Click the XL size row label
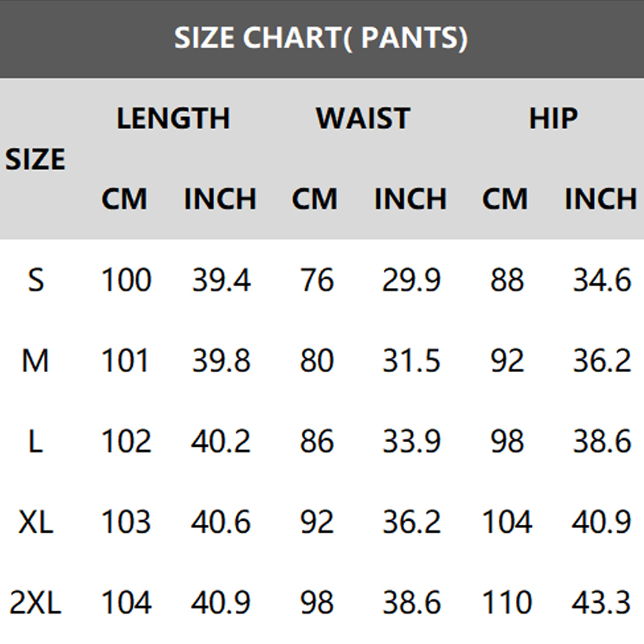 pos(35,522)
